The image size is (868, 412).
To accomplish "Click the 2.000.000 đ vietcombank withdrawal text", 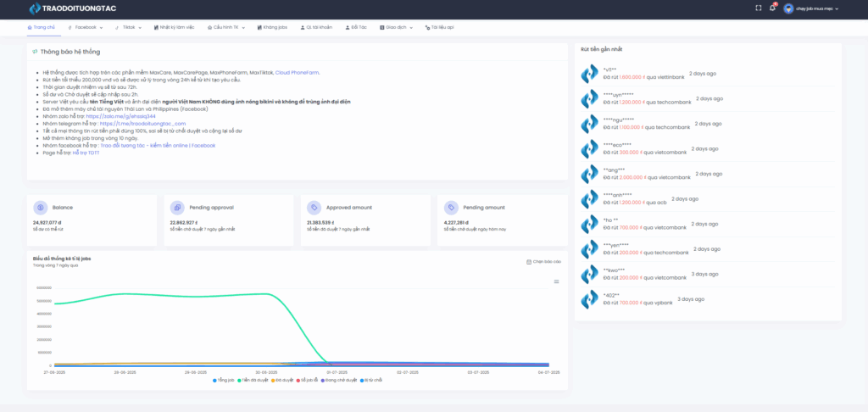I will click(647, 178).
